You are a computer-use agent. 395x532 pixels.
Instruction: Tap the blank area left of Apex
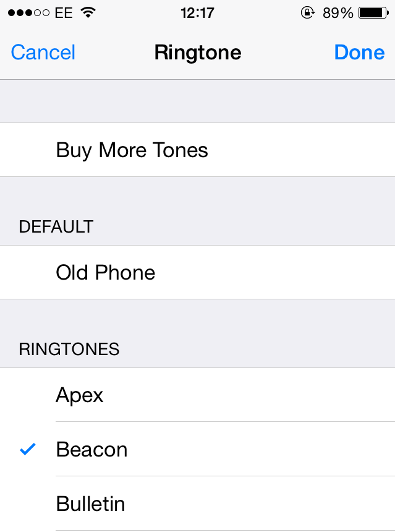27,395
